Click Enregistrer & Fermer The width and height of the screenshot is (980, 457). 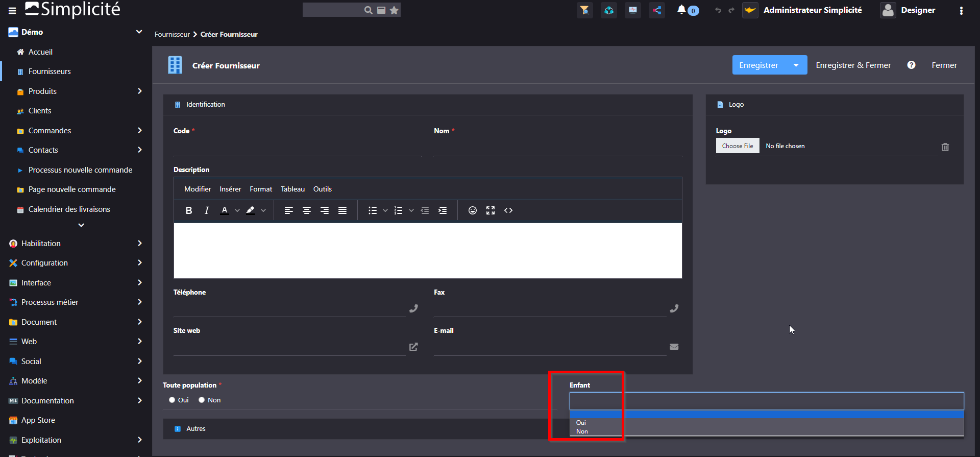[853, 65]
